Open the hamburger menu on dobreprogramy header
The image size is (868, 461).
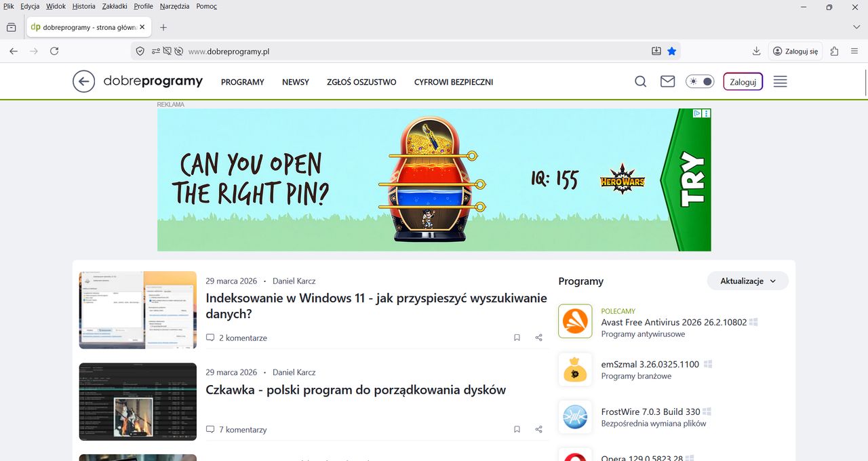coord(780,81)
